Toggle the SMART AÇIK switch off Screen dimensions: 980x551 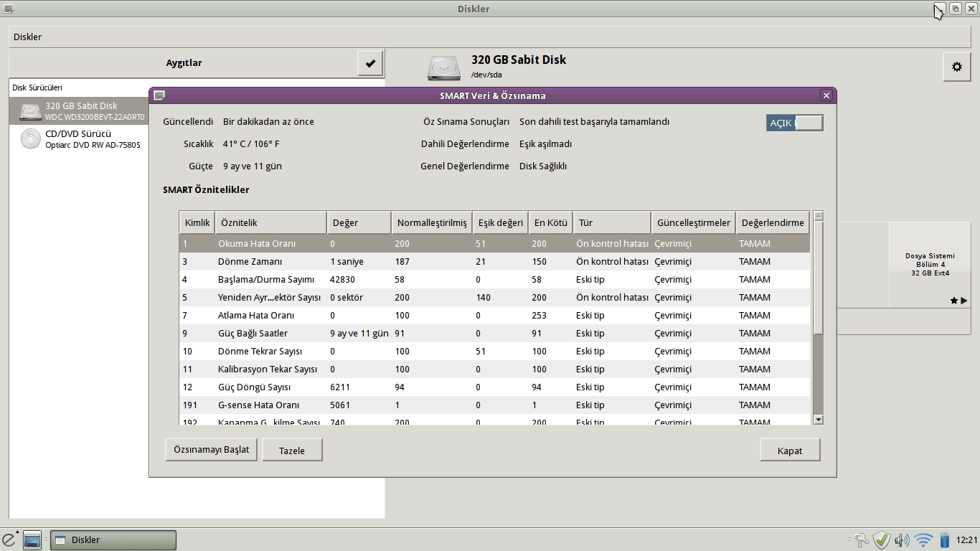[x=795, y=123]
